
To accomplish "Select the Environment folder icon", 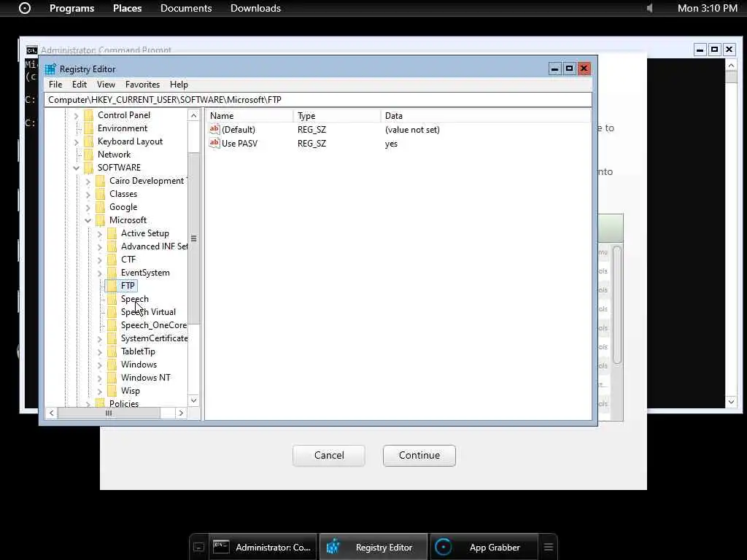I will point(88,128).
